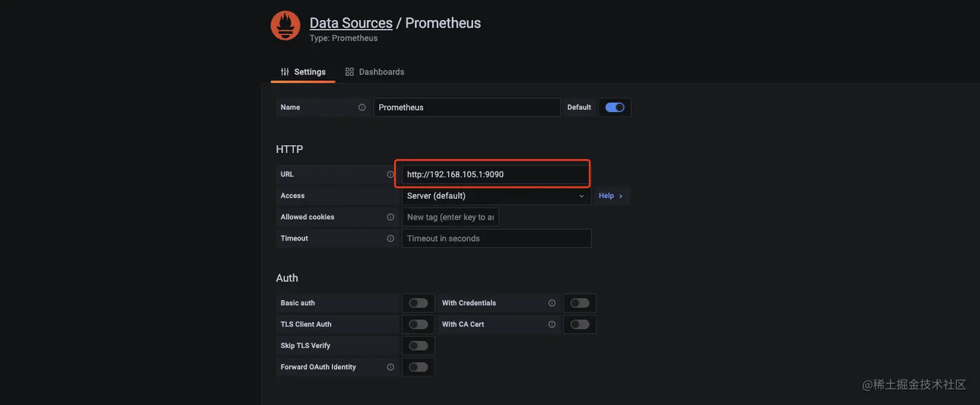The width and height of the screenshot is (980, 405).
Task: Turn on Skip TLS Verify toggle
Action: coord(418,346)
